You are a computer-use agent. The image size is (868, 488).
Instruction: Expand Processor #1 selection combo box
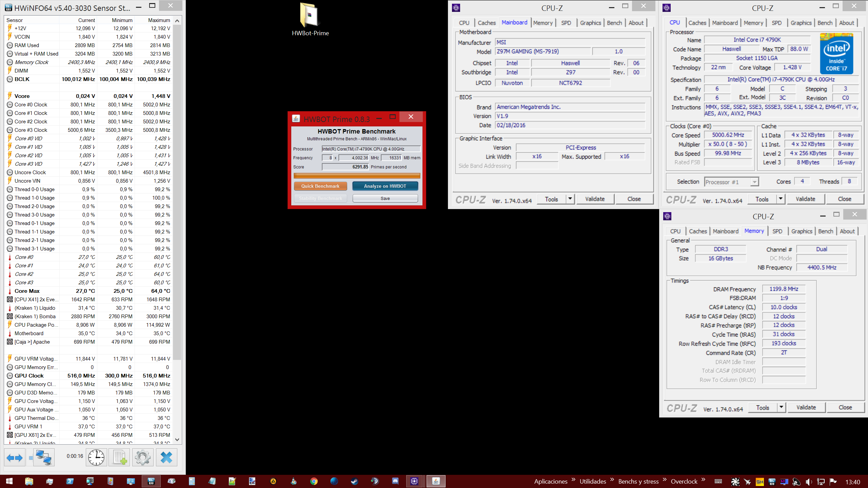tap(754, 182)
